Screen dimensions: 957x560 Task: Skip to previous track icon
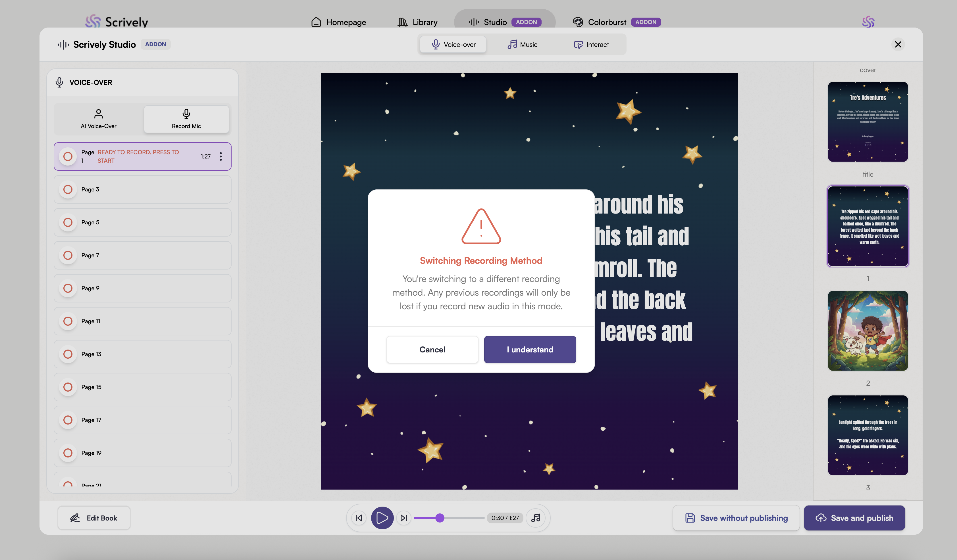[359, 518]
